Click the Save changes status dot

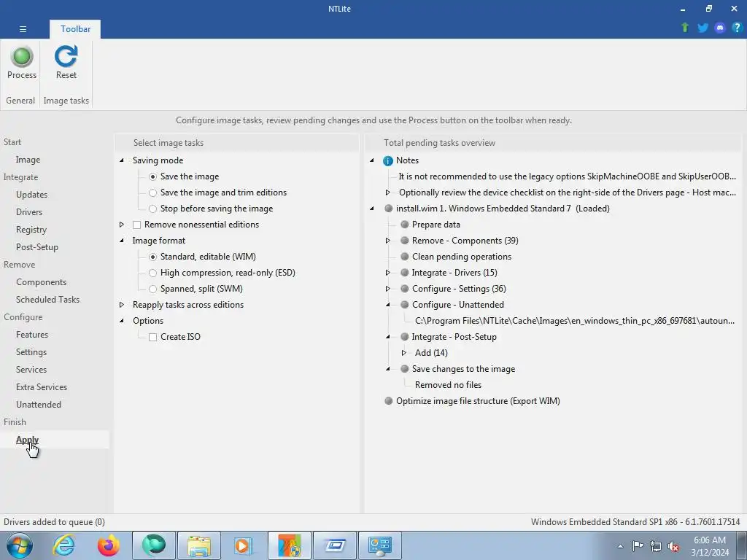click(x=404, y=368)
